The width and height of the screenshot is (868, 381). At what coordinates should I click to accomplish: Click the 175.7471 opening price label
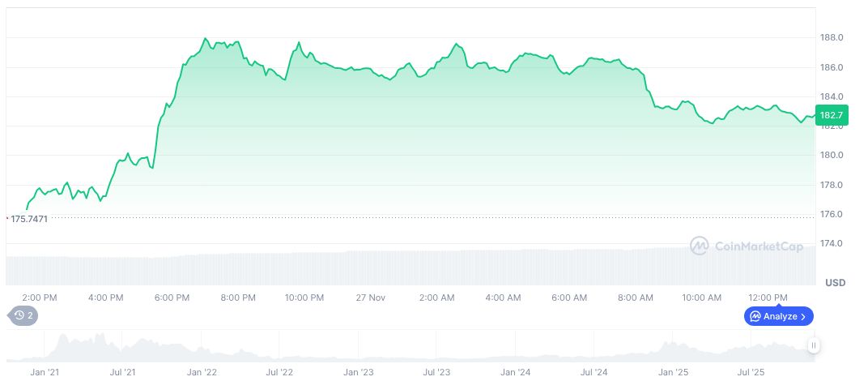tap(28, 219)
